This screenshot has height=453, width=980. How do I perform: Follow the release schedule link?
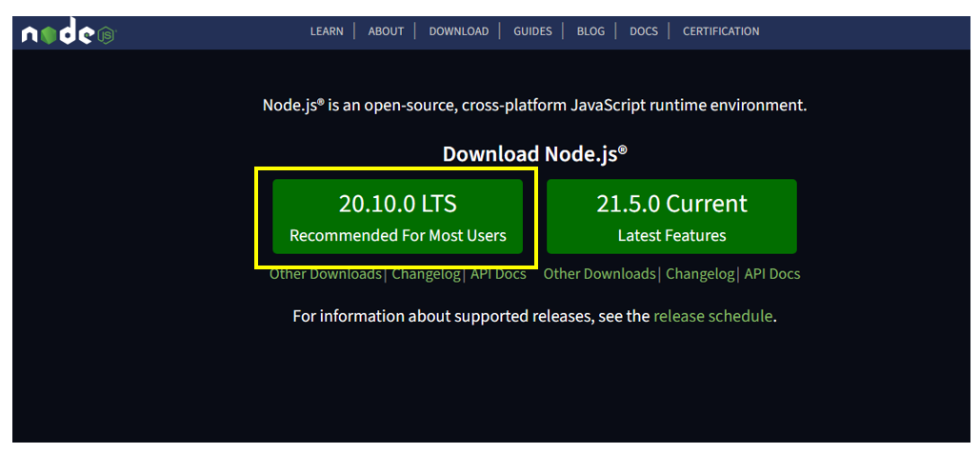(712, 316)
